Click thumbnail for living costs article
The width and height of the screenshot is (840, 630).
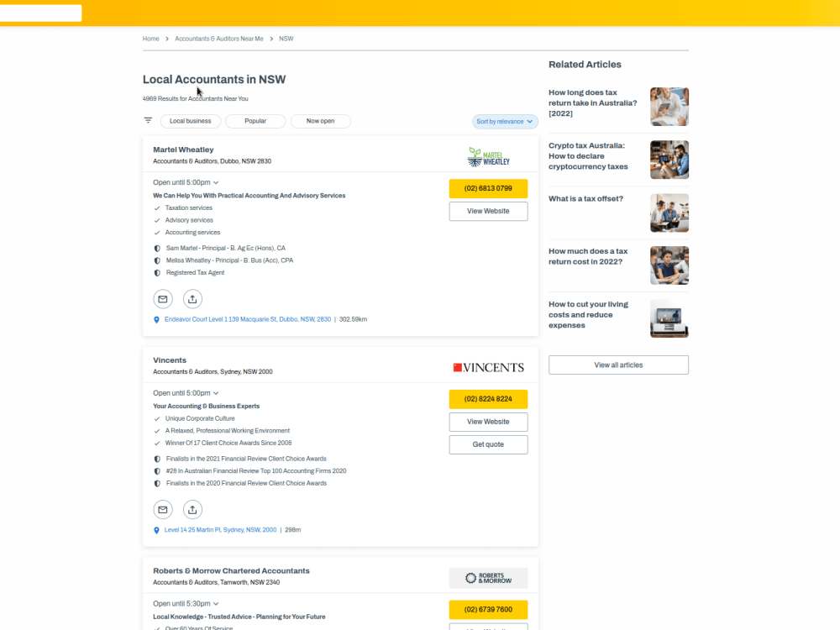click(x=669, y=318)
